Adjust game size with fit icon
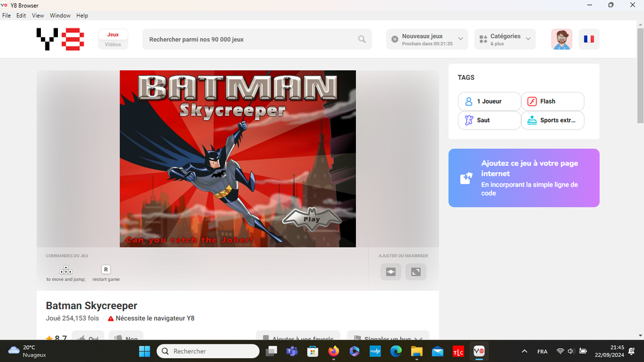The width and height of the screenshot is (644, 362). point(391,271)
